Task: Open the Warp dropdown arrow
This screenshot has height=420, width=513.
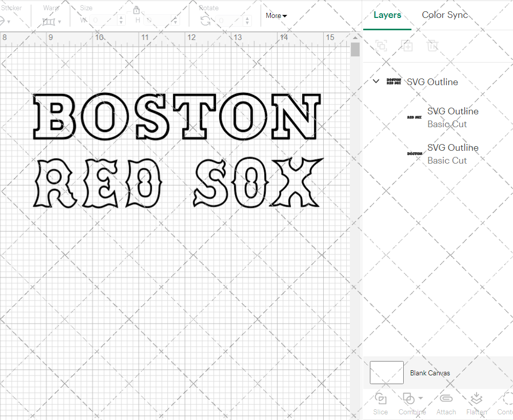Action: (x=60, y=22)
